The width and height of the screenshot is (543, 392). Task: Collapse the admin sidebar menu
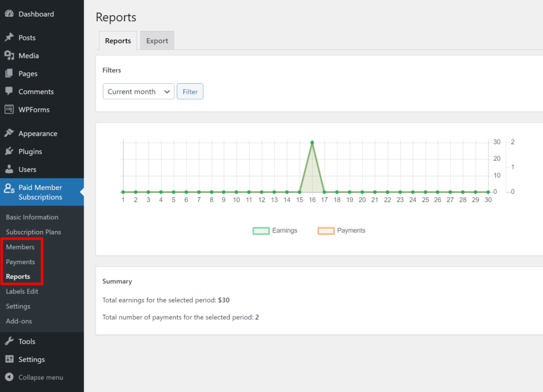click(34, 377)
